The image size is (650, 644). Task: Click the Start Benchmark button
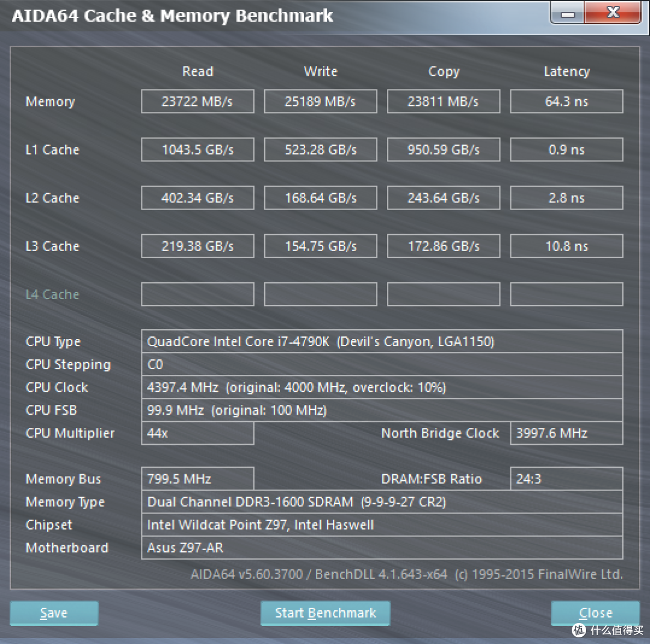(x=326, y=613)
